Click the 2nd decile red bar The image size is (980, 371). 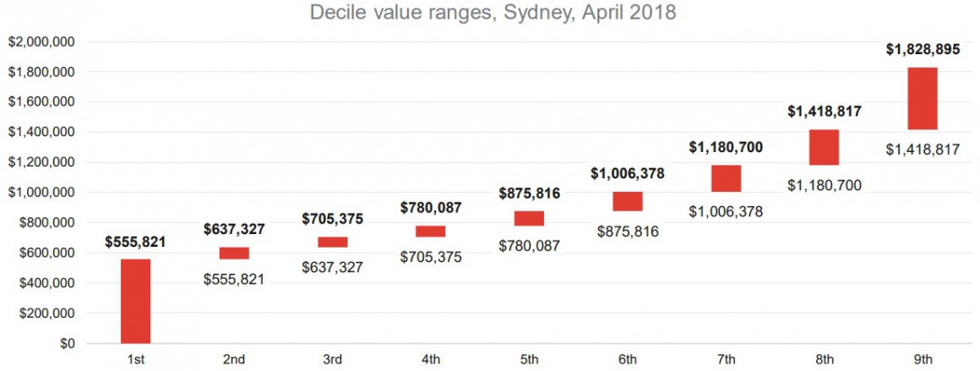234,253
